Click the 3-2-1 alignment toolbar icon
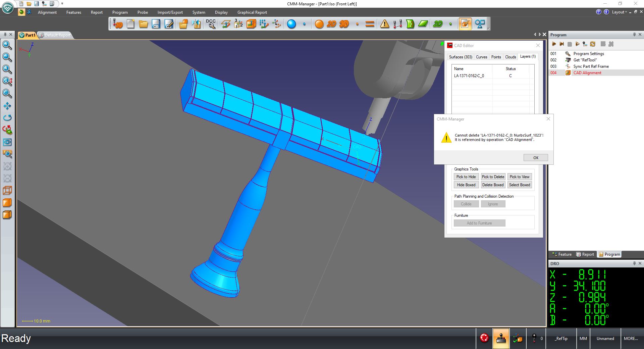This screenshot has height=349, width=644. tap(238, 24)
